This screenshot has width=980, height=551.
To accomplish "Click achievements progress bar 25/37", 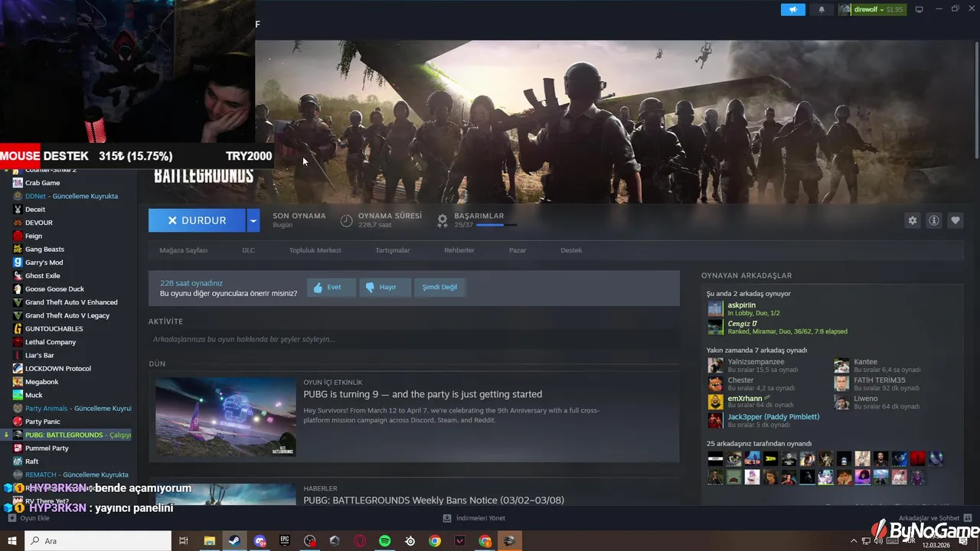I will click(x=496, y=225).
